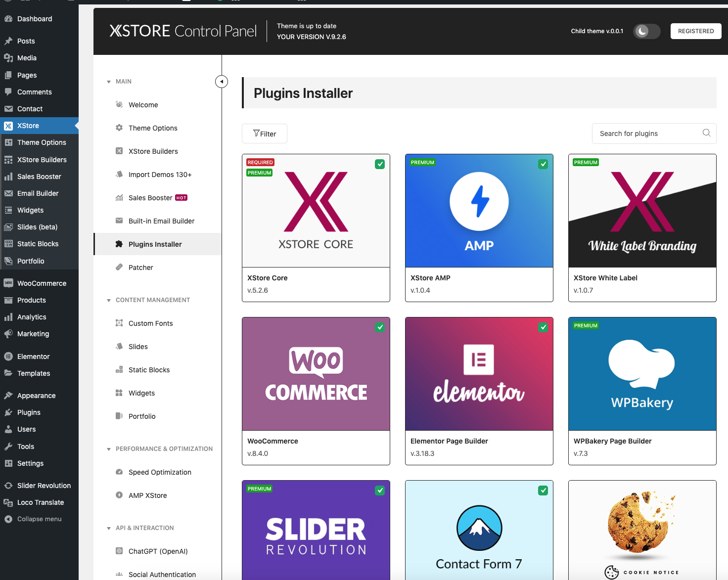Click the XStore logo icon in sidebar

click(x=8, y=126)
